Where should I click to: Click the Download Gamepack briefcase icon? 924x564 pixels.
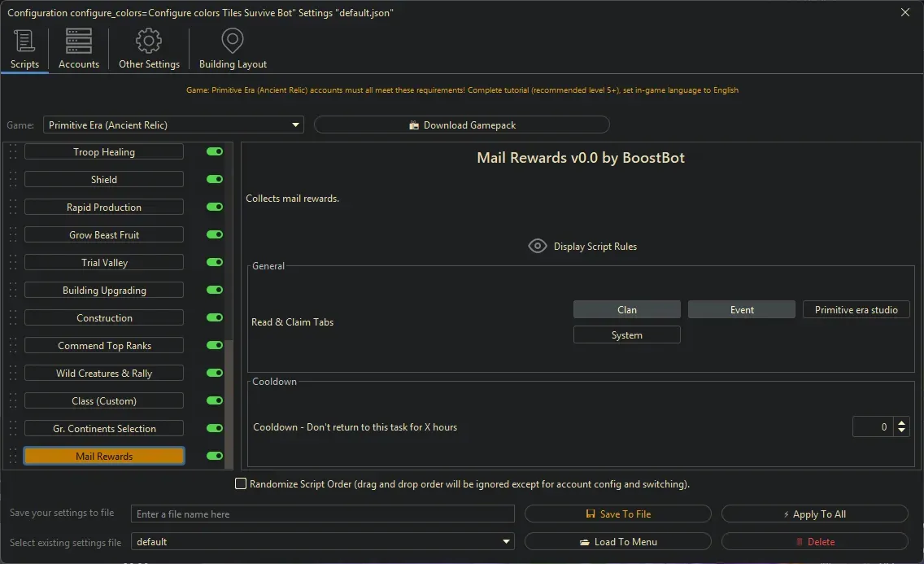[415, 125]
